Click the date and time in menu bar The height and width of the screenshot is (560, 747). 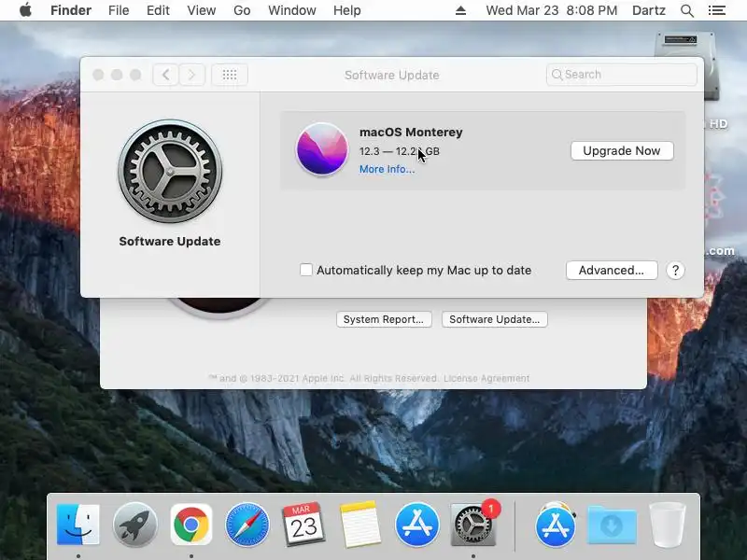pyautogui.click(x=551, y=10)
